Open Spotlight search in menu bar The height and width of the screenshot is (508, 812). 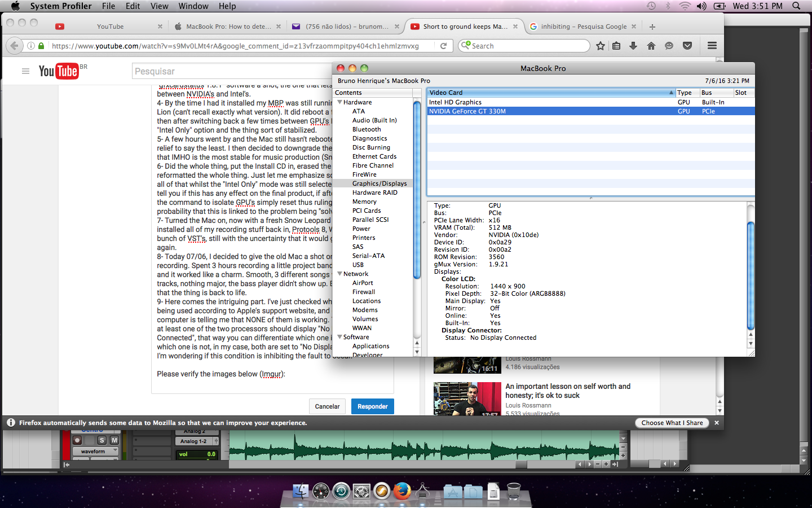point(796,6)
